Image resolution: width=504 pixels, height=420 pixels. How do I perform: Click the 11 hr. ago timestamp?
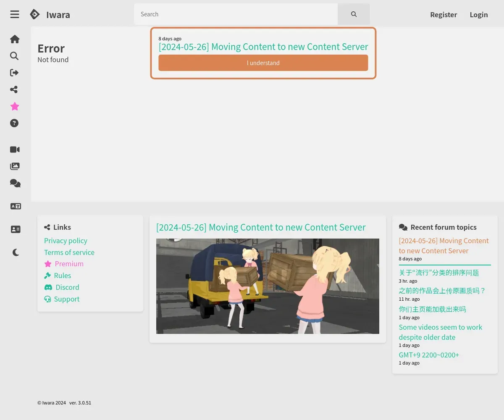click(409, 299)
